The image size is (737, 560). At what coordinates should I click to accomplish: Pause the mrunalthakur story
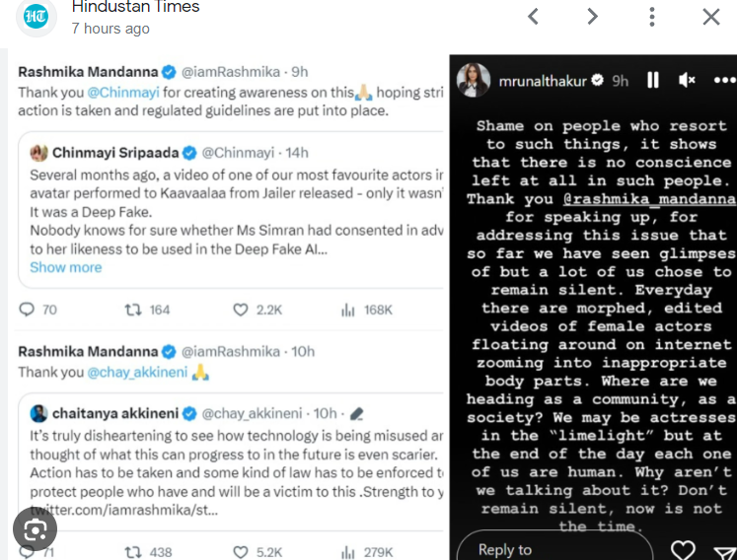653,80
